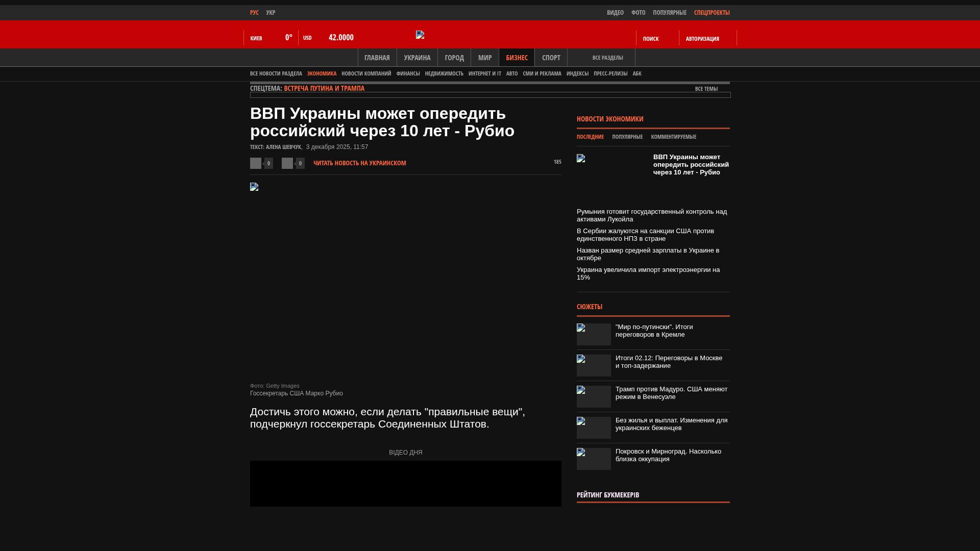Open the "Трамп против Мадуро" story thumbnail

pyautogui.click(x=594, y=396)
